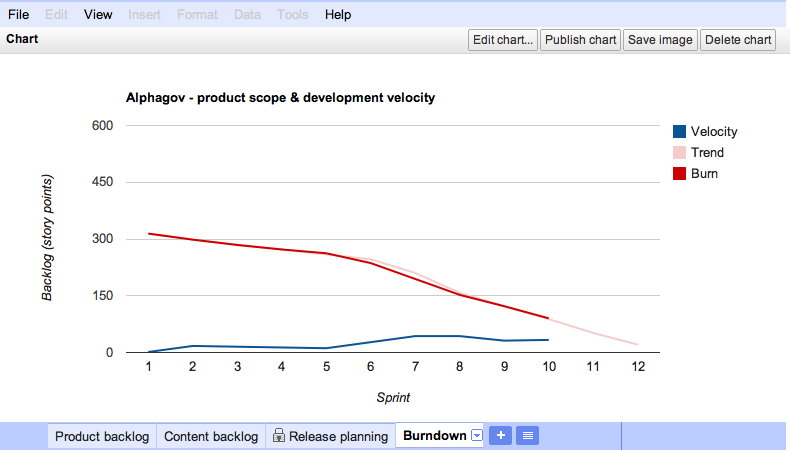Viewport: 790px width, 450px height.
Task: Switch to the Content backlog sheet tab
Action: (x=211, y=436)
